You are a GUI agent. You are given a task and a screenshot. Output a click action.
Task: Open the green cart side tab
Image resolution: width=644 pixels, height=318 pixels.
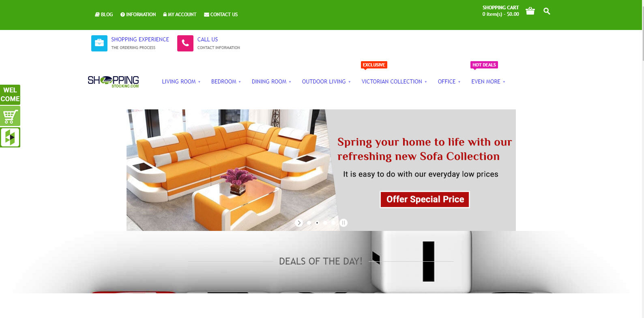point(10,116)
